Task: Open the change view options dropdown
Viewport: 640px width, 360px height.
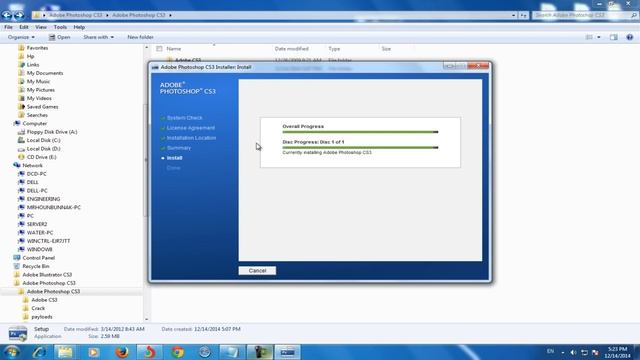Action: 599,37
